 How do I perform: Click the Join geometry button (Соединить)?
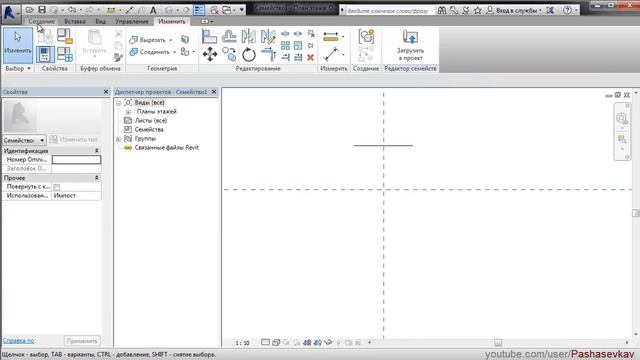pyautogui.click(x=149, y=52)
